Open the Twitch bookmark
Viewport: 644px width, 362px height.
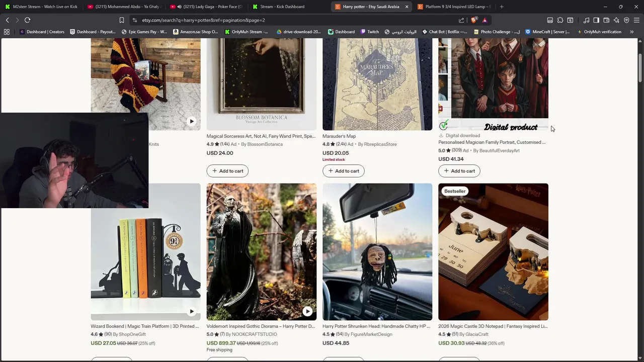coord(370,32)
